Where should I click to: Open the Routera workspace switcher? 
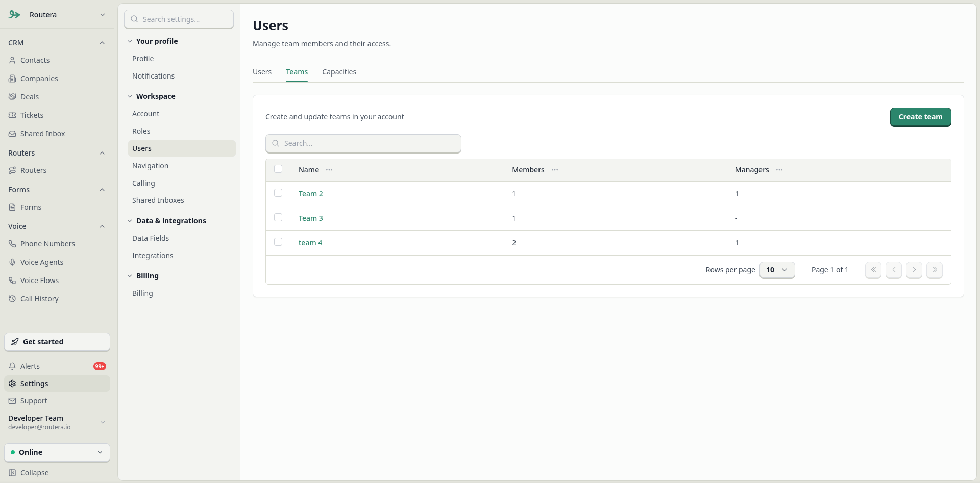[57, 15]
